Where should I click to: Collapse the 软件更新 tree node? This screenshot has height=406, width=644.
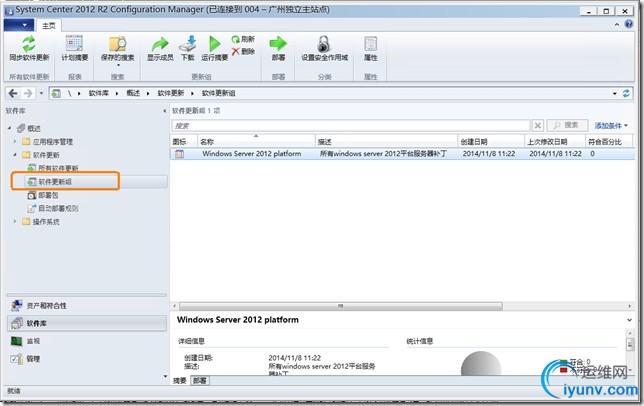(15, 155)
